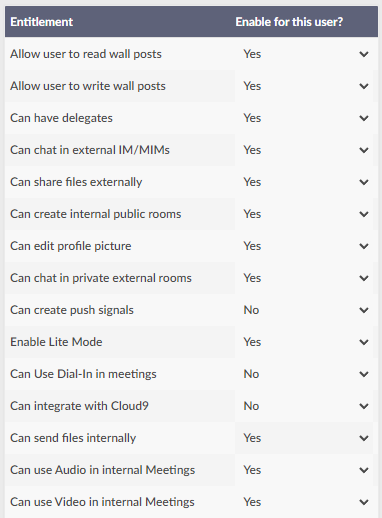Open the Can Use Dial-In in meetings dropdown
The width and height of the screenshot is (382, 518).
(x=304, y=374)
